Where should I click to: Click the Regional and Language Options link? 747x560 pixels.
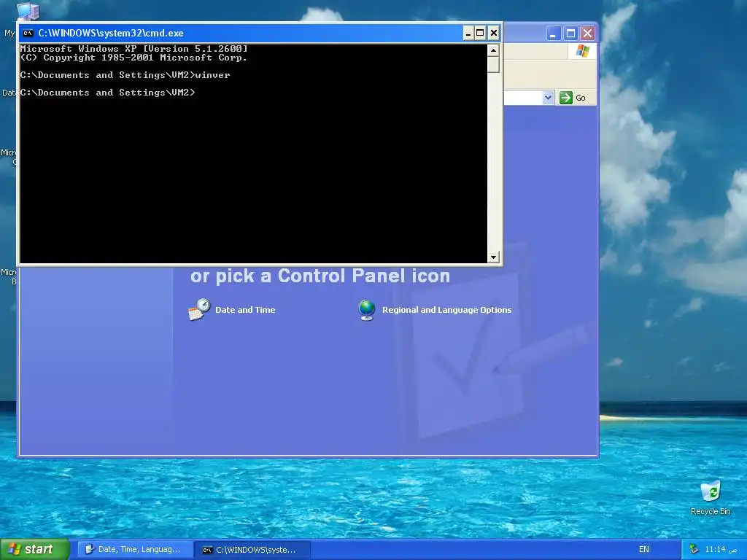pyautogui.click(x=447, y=310)
